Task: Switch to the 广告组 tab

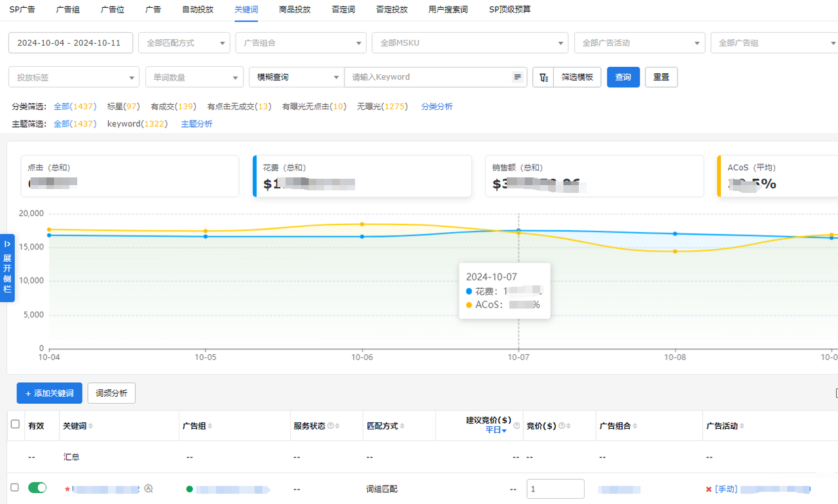Action: 67,10
